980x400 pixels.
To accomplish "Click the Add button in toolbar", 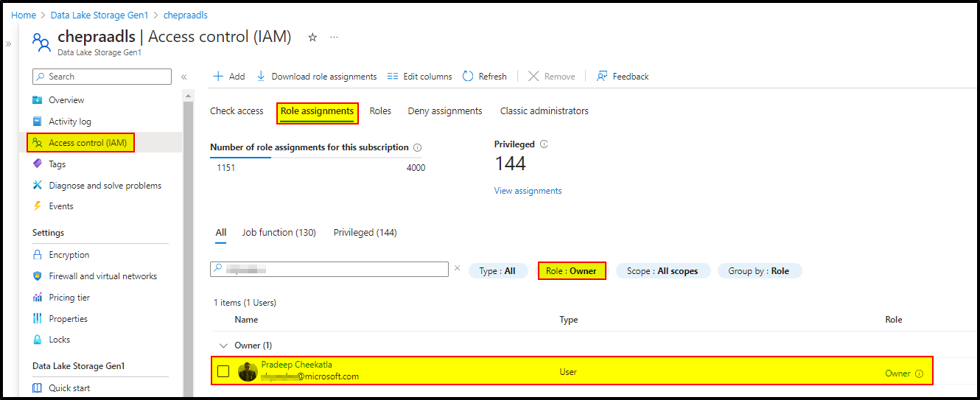I will [228, 77].
